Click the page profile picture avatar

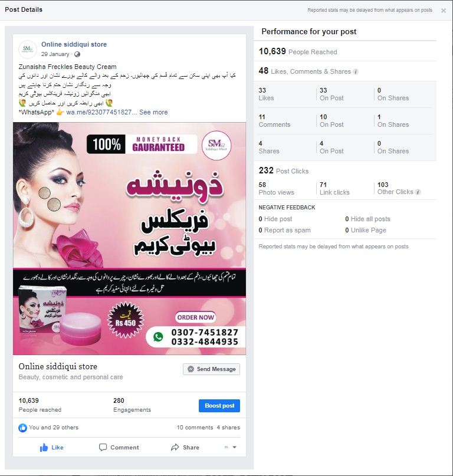click(x=28, y=49)
